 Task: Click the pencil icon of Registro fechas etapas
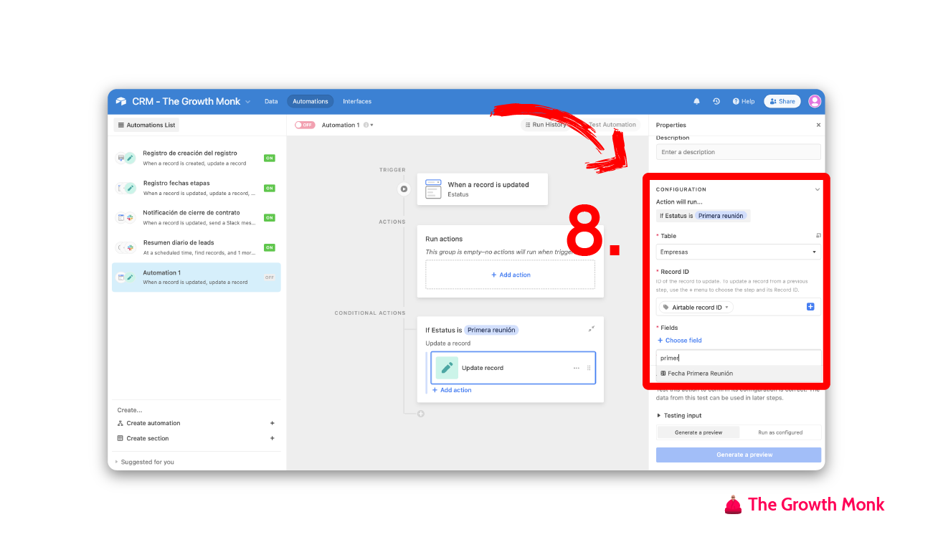(130, 188)
